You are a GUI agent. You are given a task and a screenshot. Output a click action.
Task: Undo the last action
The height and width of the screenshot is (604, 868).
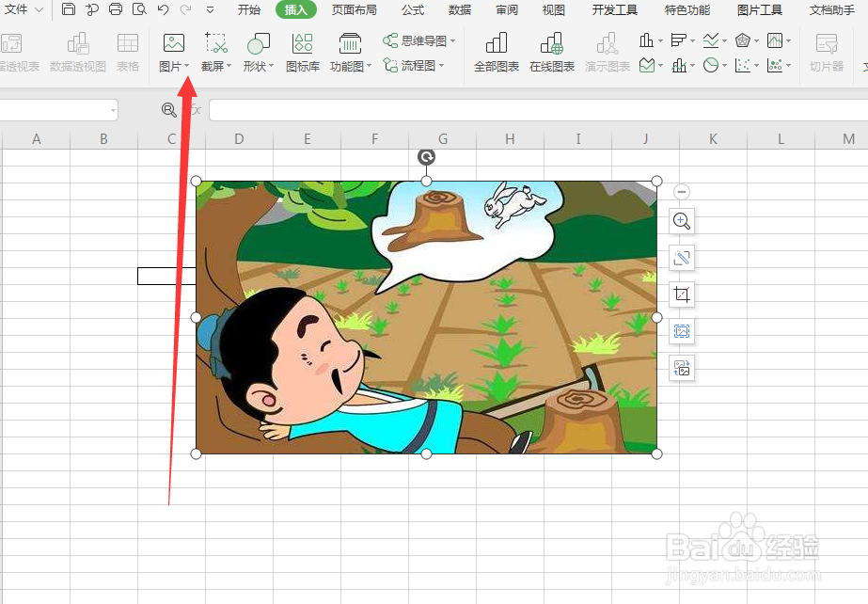[163, 8]
